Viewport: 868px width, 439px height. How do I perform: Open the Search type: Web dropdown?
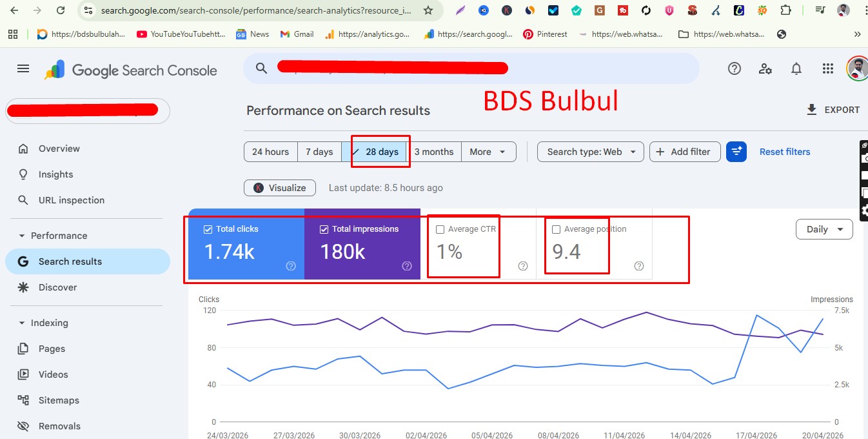pyautogui.click(x=589, y=151)
